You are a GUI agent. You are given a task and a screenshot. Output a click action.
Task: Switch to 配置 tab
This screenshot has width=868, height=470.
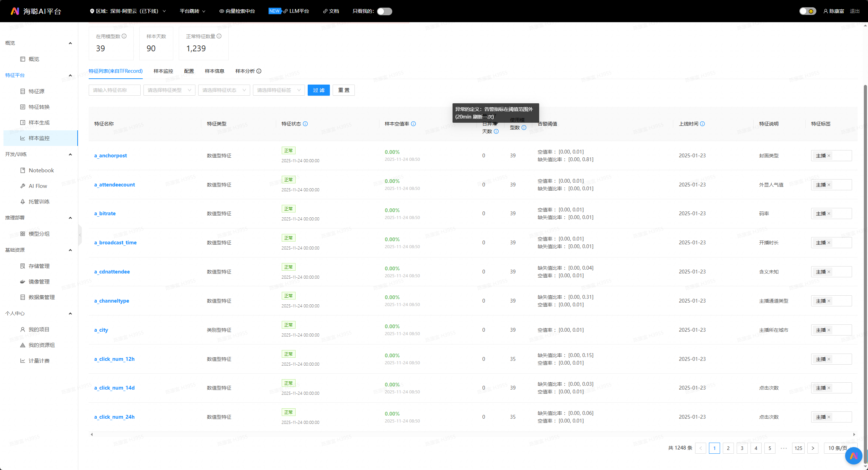pos(189,71)
